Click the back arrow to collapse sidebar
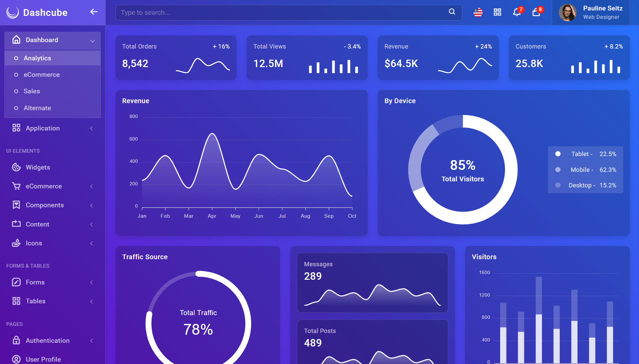Image resolution: width=639 pixels, height=364 pixels. tap(94, 12)
